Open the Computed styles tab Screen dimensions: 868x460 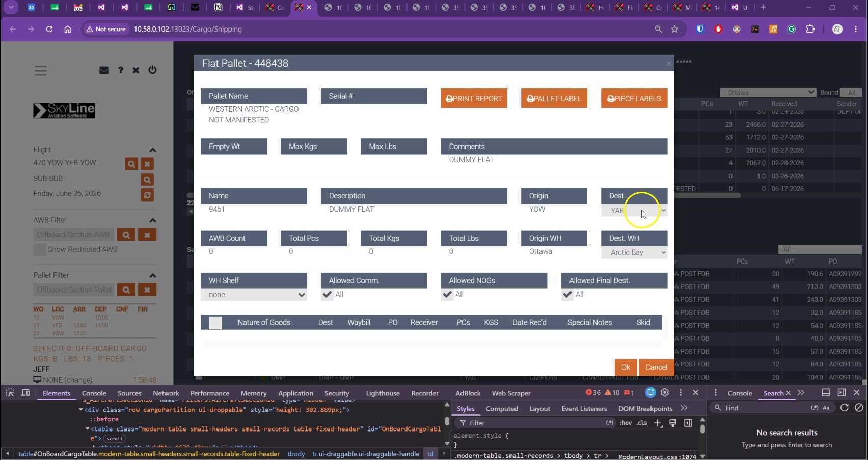(x=502, y=409)
